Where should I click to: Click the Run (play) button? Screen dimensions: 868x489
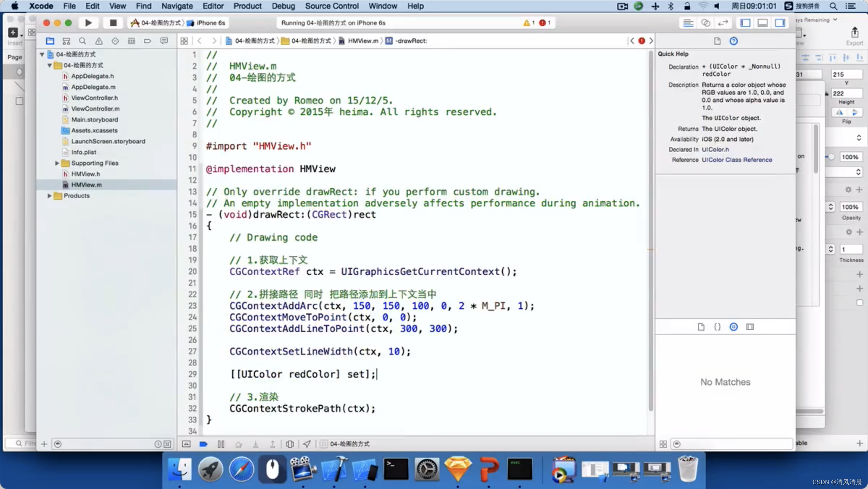[x=88, y=23]
